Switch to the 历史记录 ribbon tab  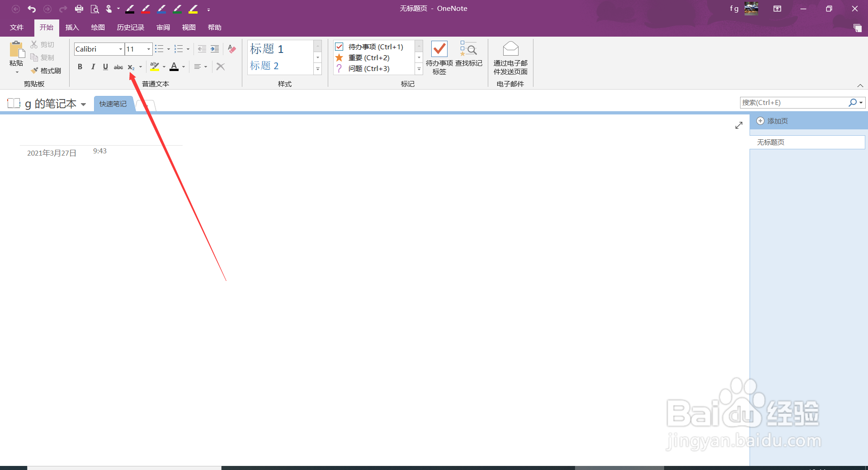click(x=130, y=28)
